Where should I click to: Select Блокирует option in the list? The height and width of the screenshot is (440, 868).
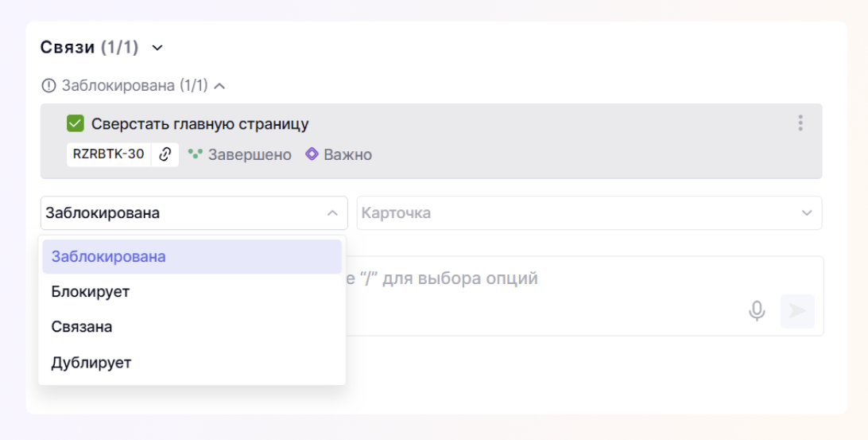point(192,291)
